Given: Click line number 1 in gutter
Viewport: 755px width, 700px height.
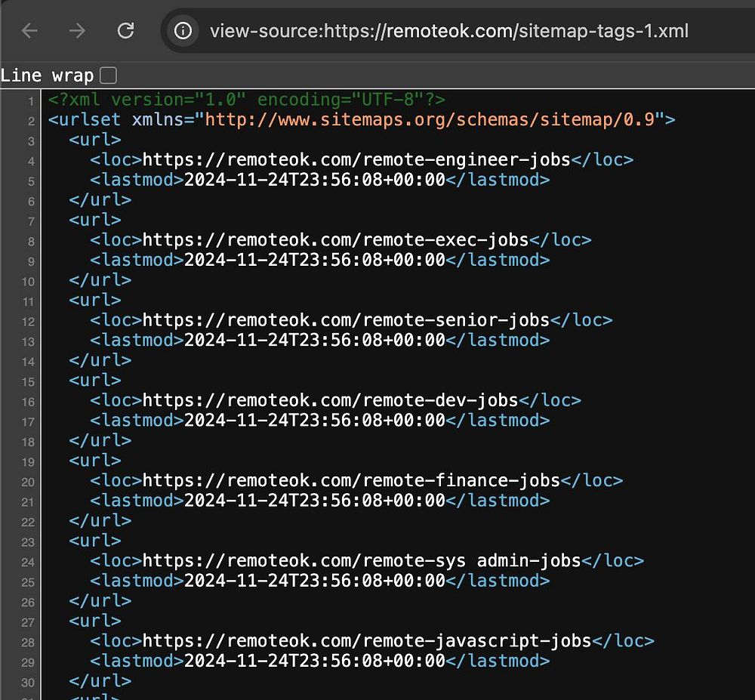Looking at the screenshot, I should [30, 100].
